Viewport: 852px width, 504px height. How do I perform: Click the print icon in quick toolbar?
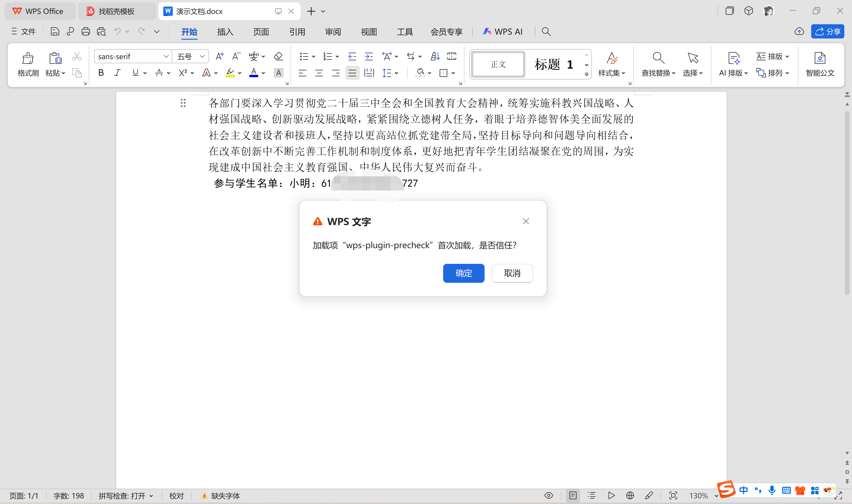(85, 32)
